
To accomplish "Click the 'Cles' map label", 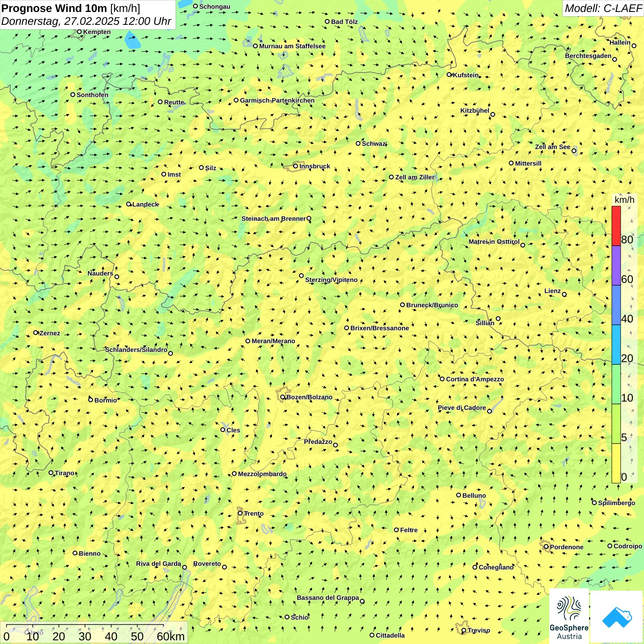I will point(233,430).
